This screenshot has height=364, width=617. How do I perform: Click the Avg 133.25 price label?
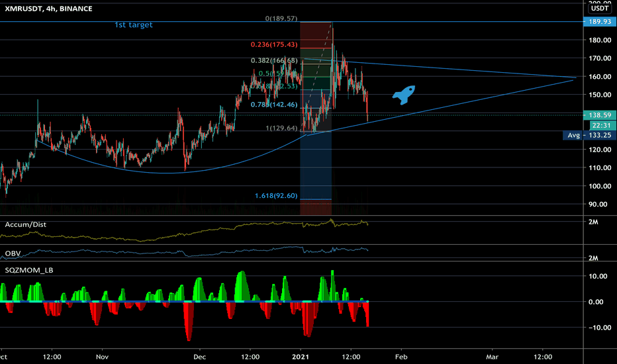point(589,135)
